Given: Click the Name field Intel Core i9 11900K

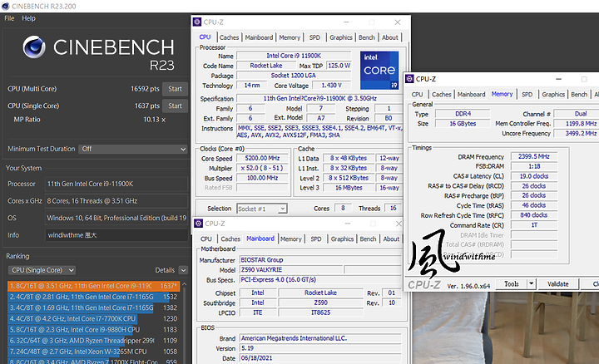Looking at the screenshot, I should coord(294,56).
